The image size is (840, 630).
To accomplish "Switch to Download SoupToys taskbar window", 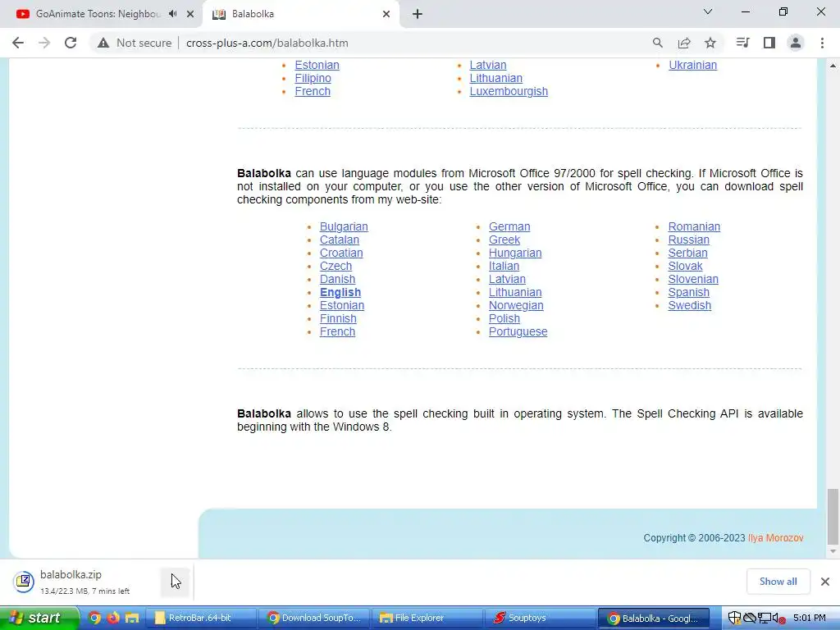I will pyautogui.click(x=315, y=619).
